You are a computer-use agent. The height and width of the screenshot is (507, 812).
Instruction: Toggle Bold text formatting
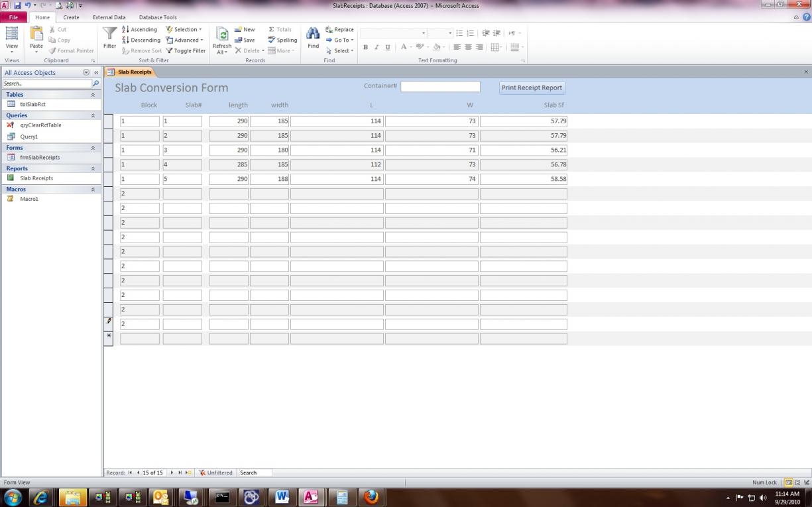(x=365, y=47)
